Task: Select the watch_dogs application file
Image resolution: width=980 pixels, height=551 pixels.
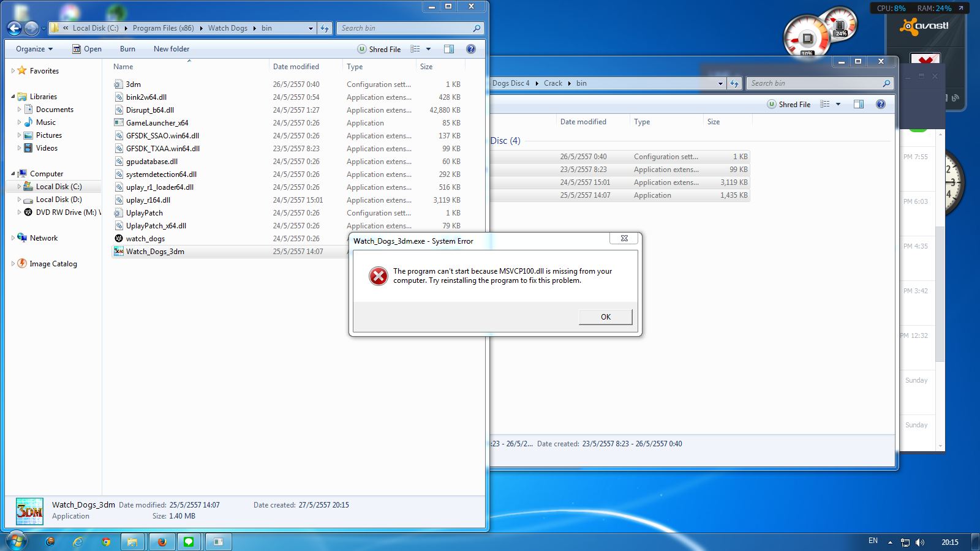Action: click(x=145, y=239)
